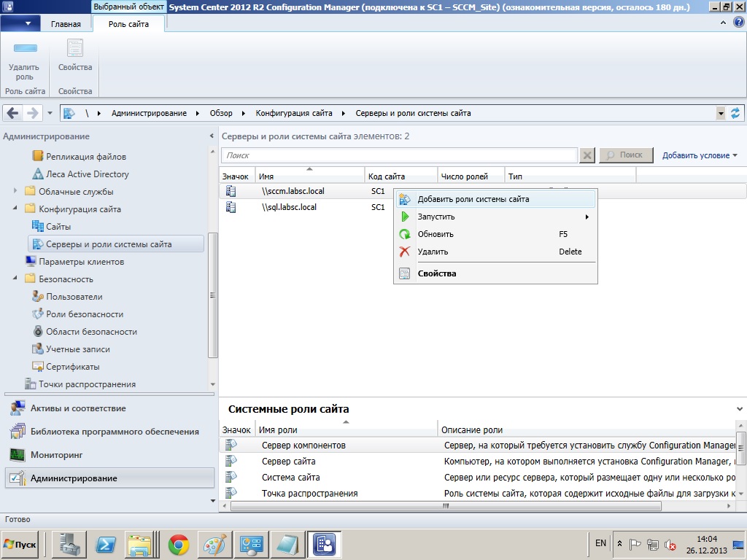Click the EN language indicator
Screen dimensions: 747x560
[600, 543]
